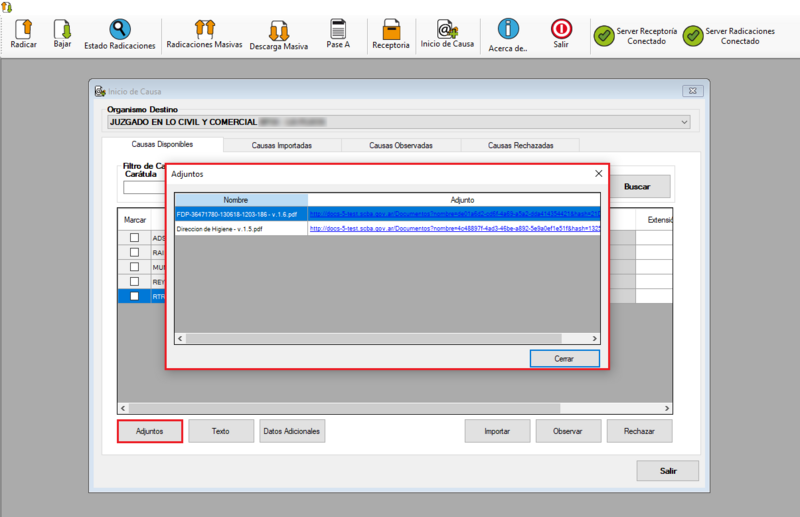Image resolution: width=800 pixels, height=517 pixels.
Task: Click the left scroll arrow in the Adjuntos list
Action: point(180,338)
